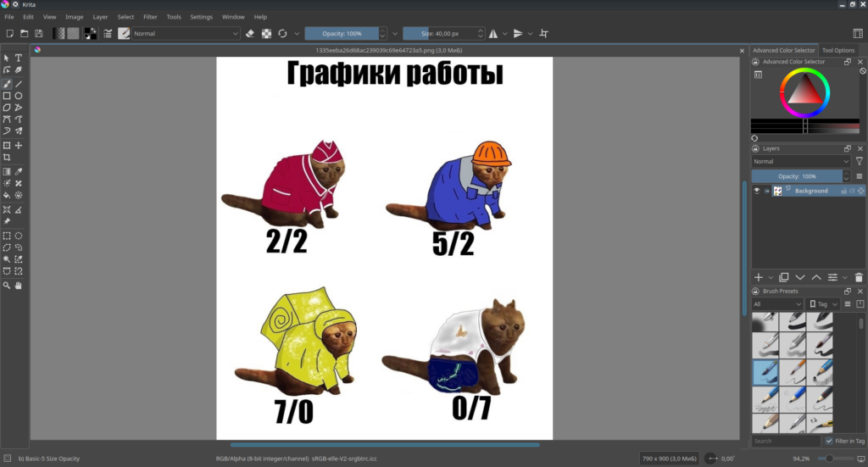Activate the Zoom magnifier tool

coord(7,286)
